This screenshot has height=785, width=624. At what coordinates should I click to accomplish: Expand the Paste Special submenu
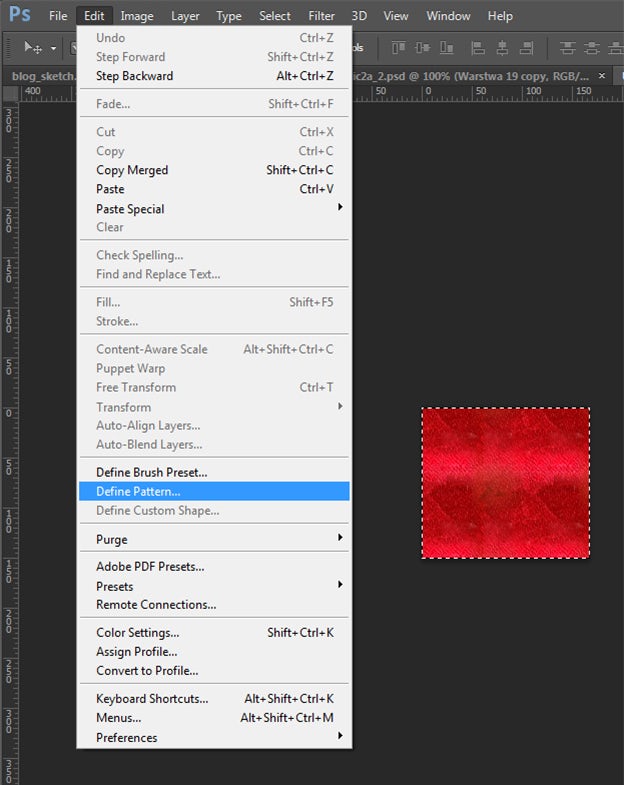(x=339, y=208)
